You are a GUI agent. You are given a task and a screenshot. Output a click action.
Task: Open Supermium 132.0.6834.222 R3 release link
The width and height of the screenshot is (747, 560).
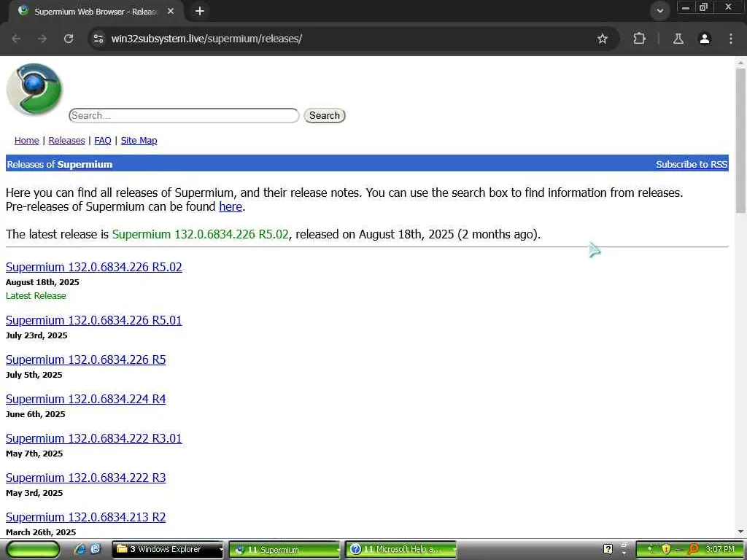tap(86, 478)
